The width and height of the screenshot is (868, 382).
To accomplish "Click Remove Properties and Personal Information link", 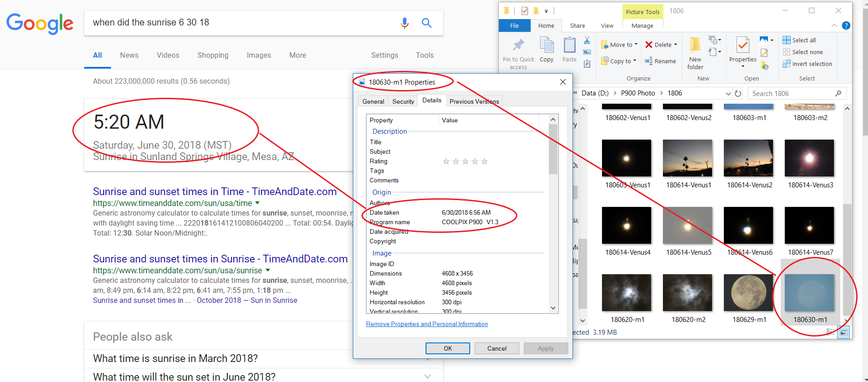I will [x=426, y=324].
